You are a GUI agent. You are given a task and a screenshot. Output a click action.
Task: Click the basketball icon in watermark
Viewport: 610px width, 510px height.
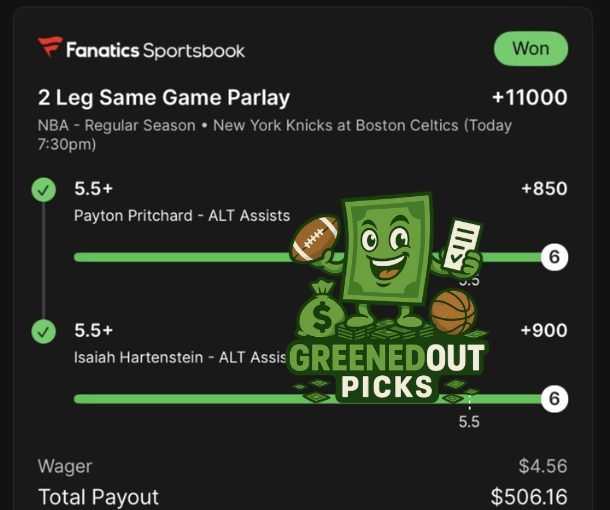click(454, 311)
